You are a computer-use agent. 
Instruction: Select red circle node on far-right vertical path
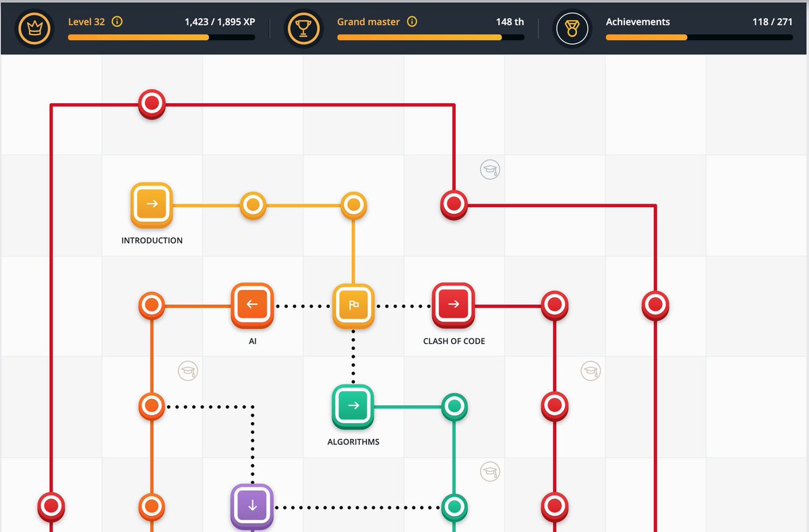[655, 306]
